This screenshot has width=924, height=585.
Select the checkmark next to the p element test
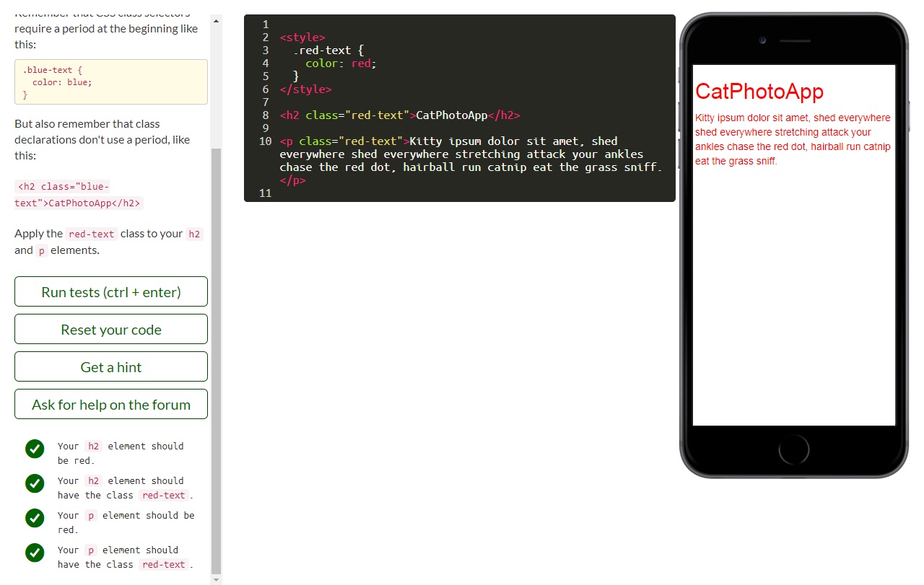(x=35, y=518)
